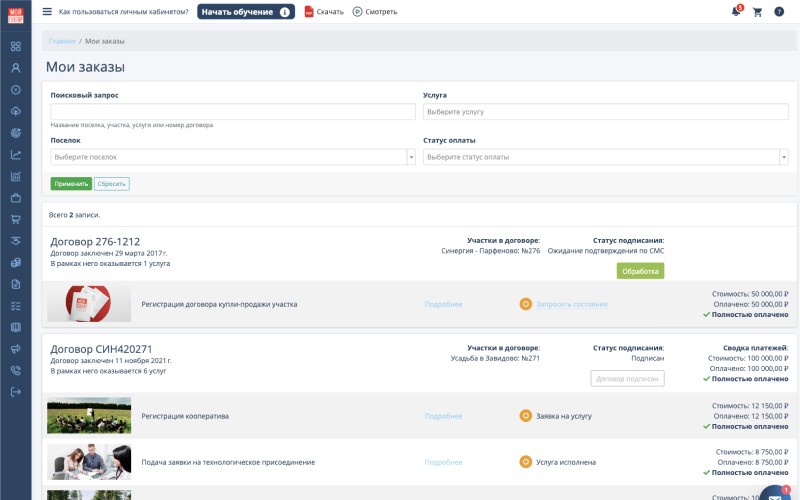Image resolution: width=800 pixels, height=500 pixels.
Task: Open the hamburger menu in top bar
Action: click(x=47, y=12)
